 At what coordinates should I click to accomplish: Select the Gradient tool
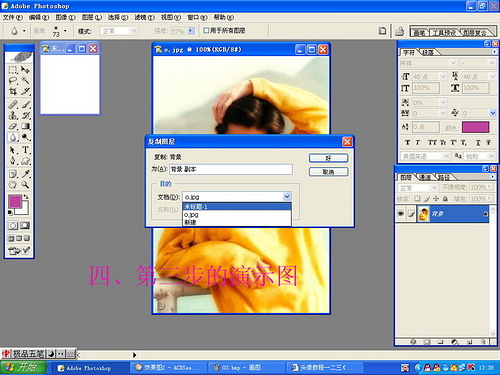(x=25, y=126)
